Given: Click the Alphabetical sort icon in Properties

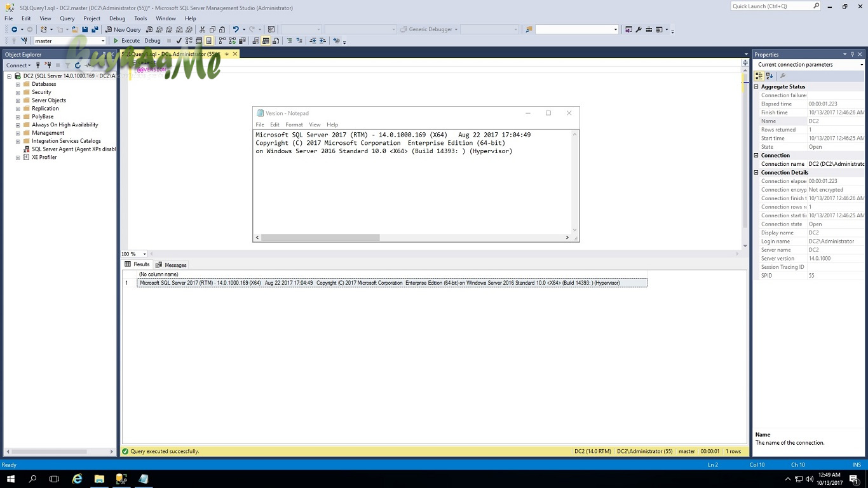Looking at the screenshot, I should point(769,76).
